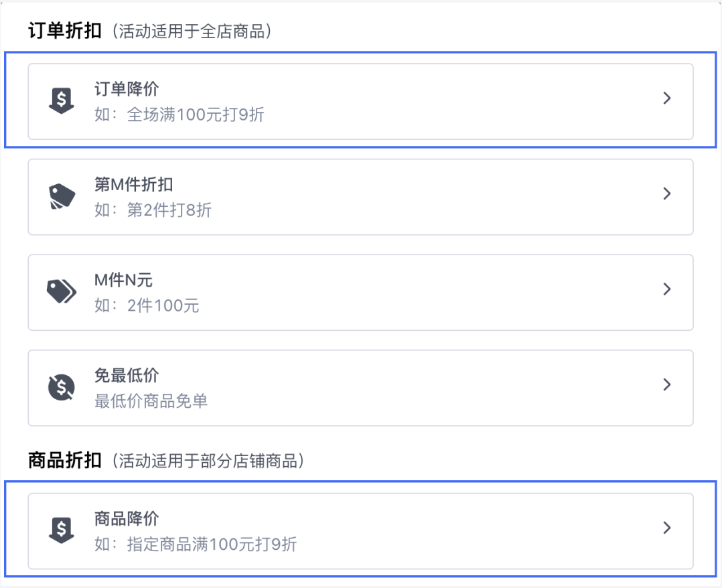Click the 商品降价 dollar-arrow icon
This screenshot has height=588, width=722.
pos(61,530)
